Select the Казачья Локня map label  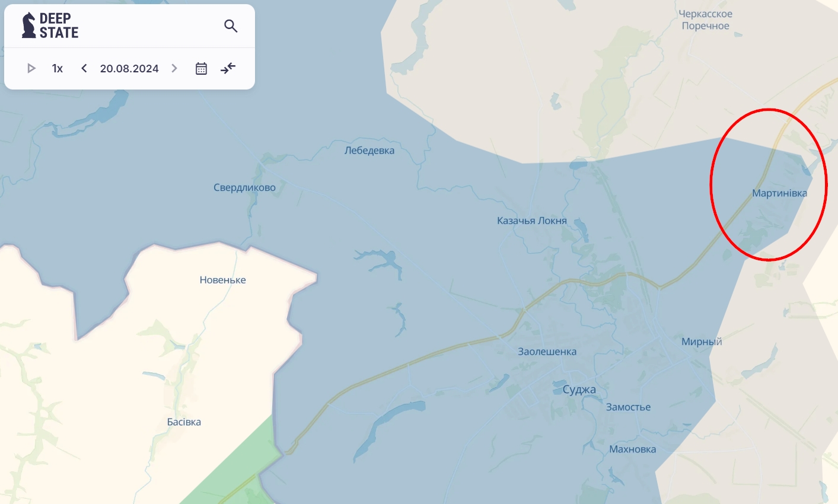[x=532, y=221]
